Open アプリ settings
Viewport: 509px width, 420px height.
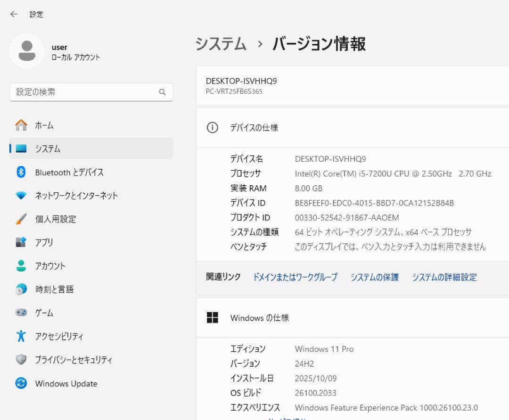click(91, 242)
